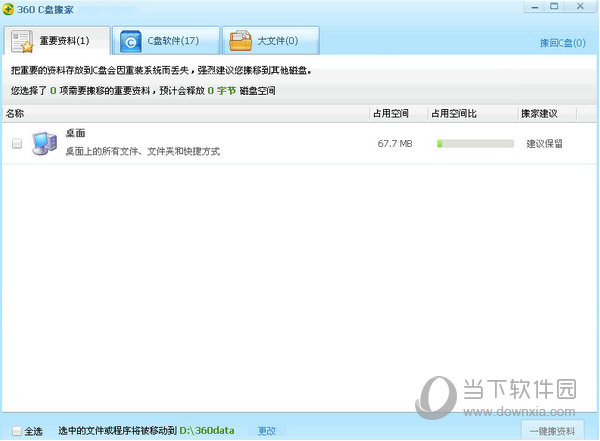This screenshot has width=600, height=441.
Task: Click the desktop computer icon in 桌面 row
Action: pyautogui.click(x=45, y=143)
